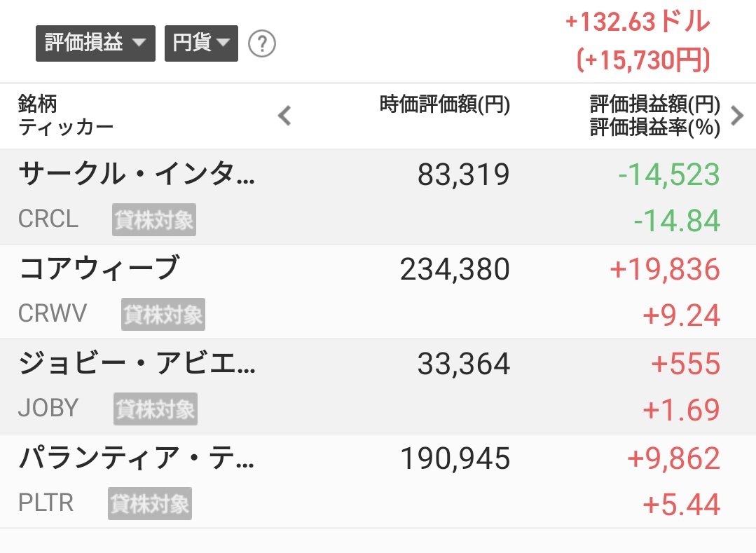Open the 評価損益 dropdown

click(x=95, y=43)
